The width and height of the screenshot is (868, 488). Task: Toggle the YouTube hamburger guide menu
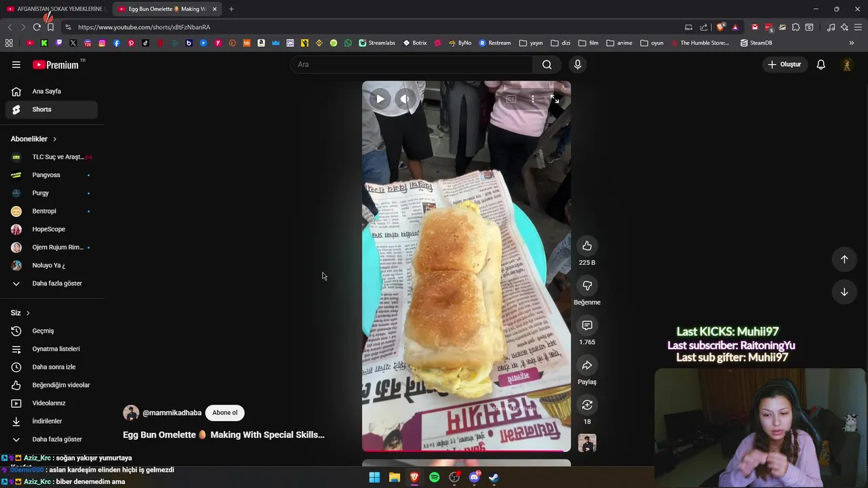coord(16,64)
